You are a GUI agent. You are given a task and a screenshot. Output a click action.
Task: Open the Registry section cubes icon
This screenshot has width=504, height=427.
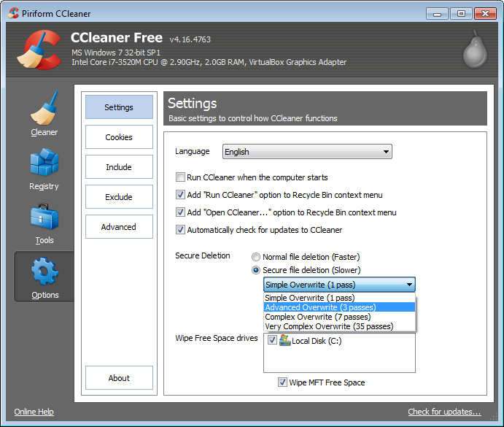44,164
